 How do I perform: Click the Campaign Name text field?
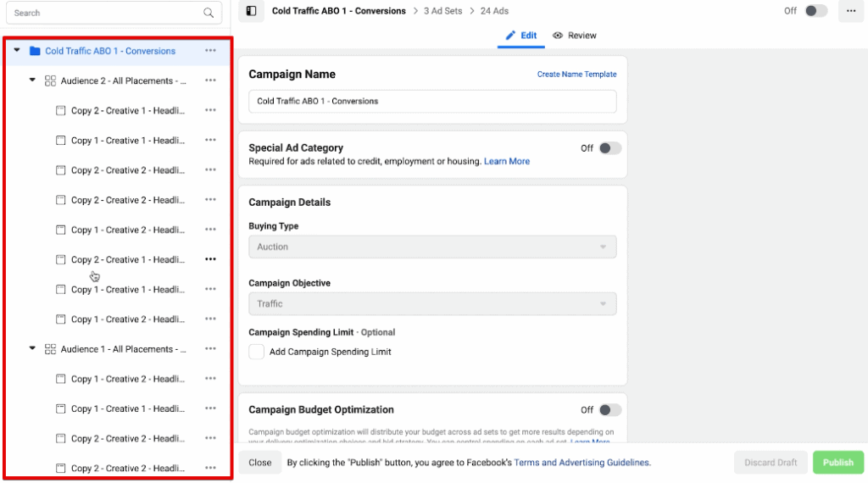(432, 101)
